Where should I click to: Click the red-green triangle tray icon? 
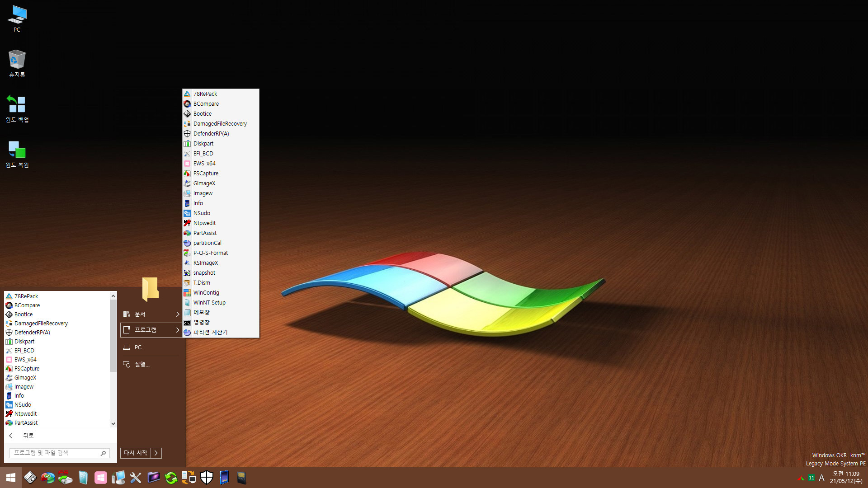point(801,478)
